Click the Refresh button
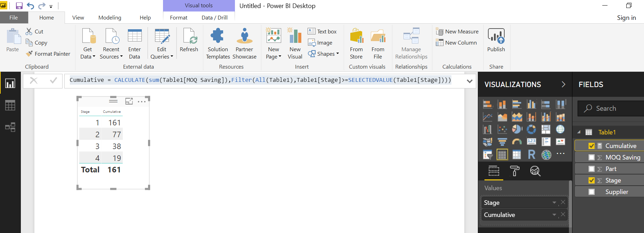644x233 pixels. (x=189, y=40)
